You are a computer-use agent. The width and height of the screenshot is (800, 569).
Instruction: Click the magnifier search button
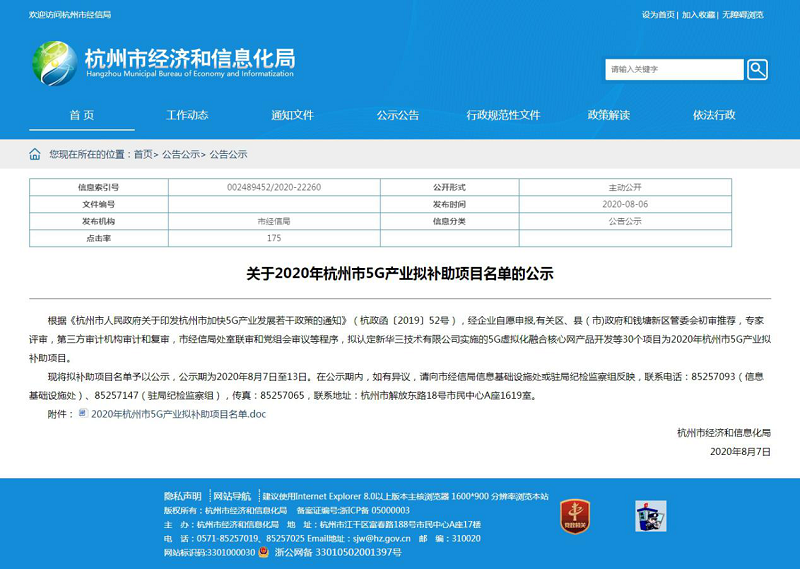(757, 69)
